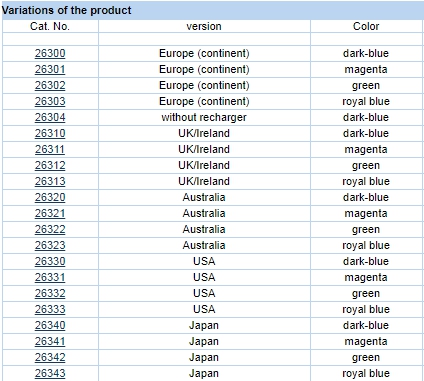The width and height of the screenshot is (424, 381).
Task: Select 'royal blue' color in row 26303
Action: 366,101
